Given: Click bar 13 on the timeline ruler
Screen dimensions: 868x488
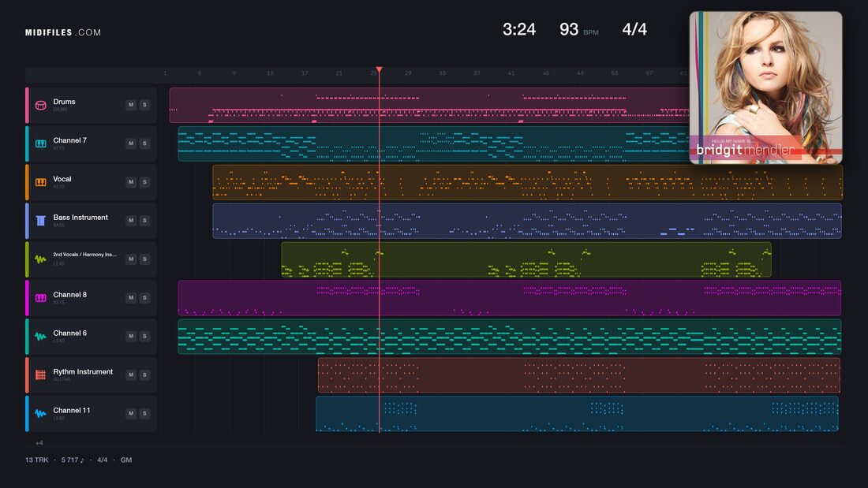Looking at the screenshot, I should [270, 73].
